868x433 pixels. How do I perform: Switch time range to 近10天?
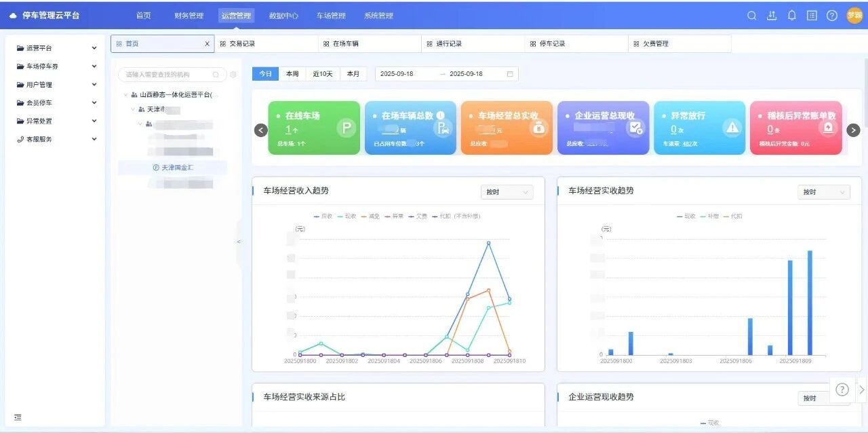pyautogui.click(x=322, y=74)
